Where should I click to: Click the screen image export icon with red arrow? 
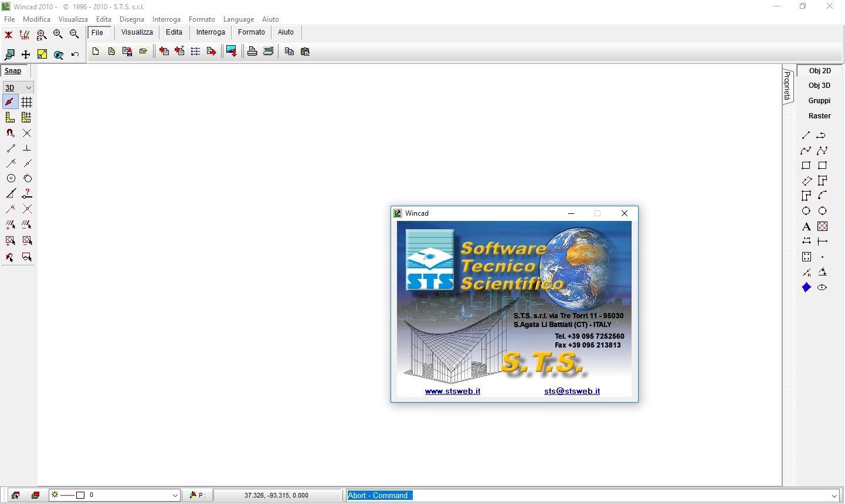[x=232, y=52]
